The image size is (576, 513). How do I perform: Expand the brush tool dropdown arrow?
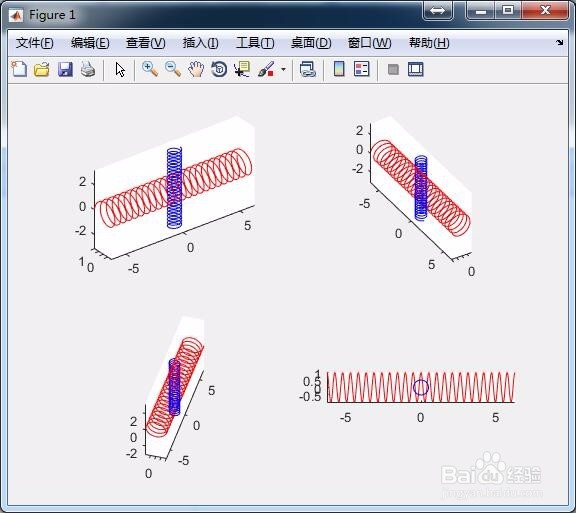(x=283, y=69)
